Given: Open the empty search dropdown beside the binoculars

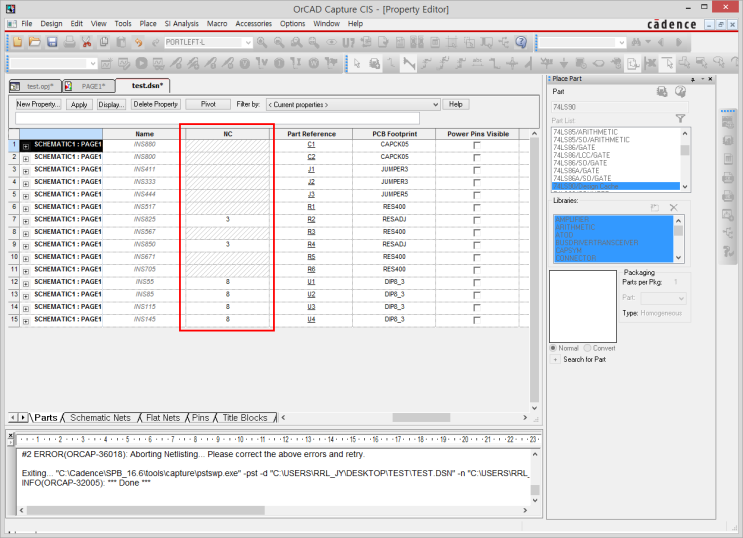Looking at the screenshot, I should coord(622,43).
